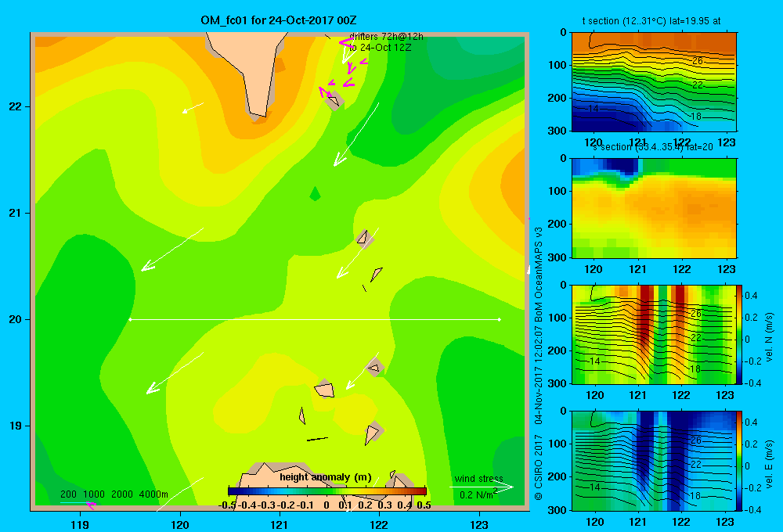Click longitude label 123 on main map

[x=479, y=524]
